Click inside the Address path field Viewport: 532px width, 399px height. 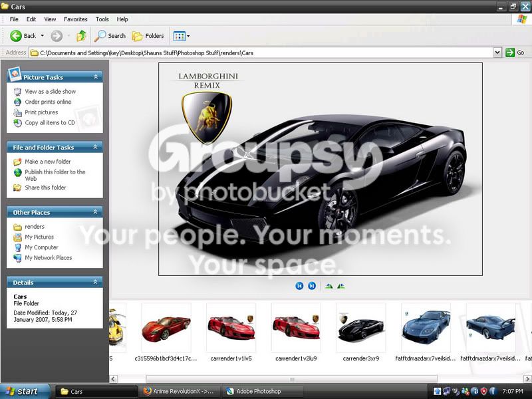coord(261,53)
